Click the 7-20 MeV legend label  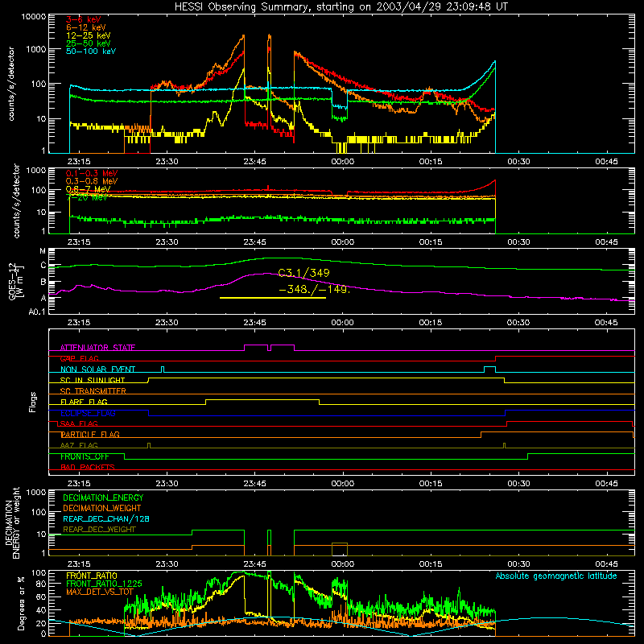pyautogui.click(x=87, y=197)
